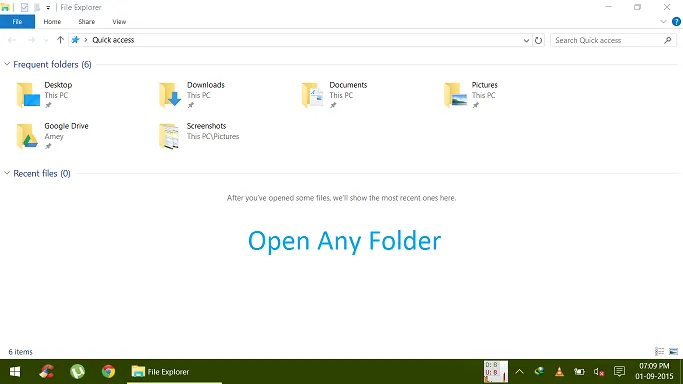Expand the ribbon chevron
The width and height of the screenshot is (683, 384).
(663, 21)
